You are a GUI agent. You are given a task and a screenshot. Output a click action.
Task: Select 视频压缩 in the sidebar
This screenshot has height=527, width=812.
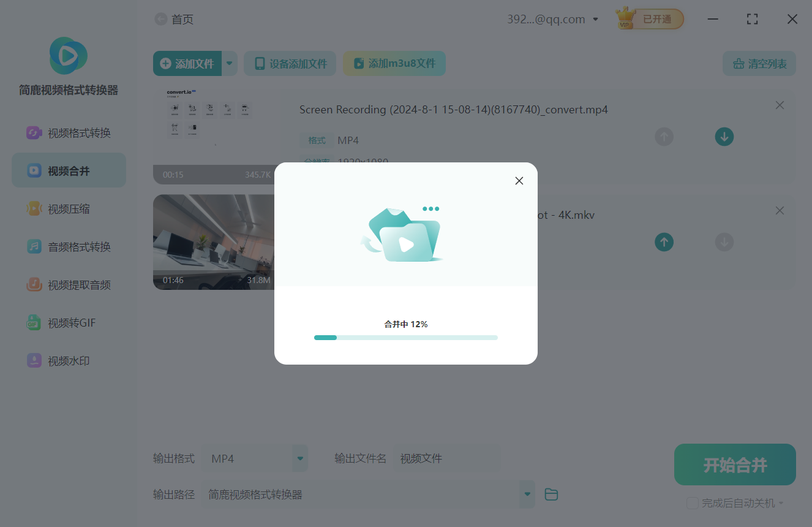point(69,209)
